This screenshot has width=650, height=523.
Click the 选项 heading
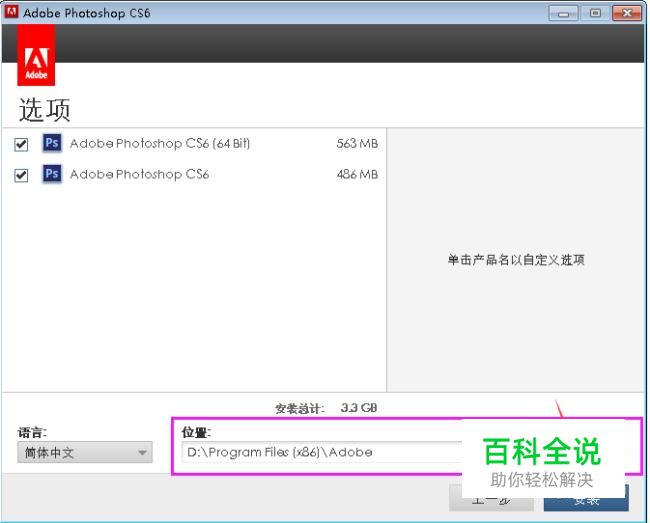[44, 110]
